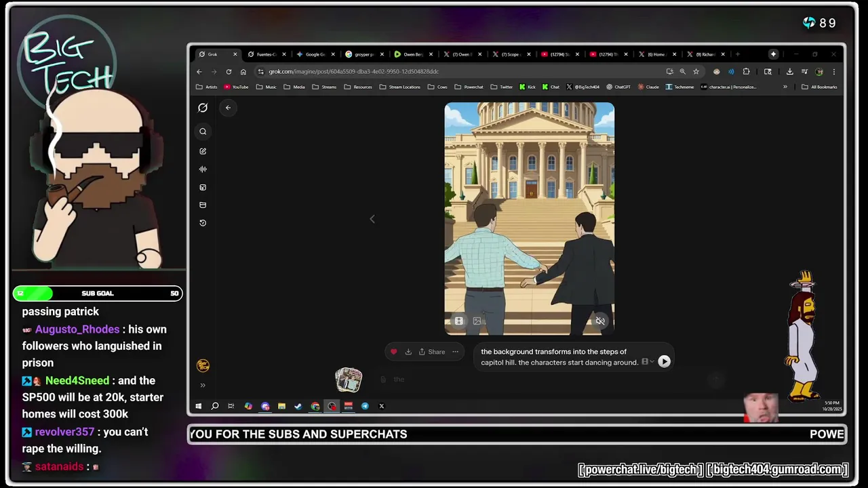The width and height of the screenshot is (868, 488).
Task: Open the ChatGPT bookmark
Action: click(618, 87)
